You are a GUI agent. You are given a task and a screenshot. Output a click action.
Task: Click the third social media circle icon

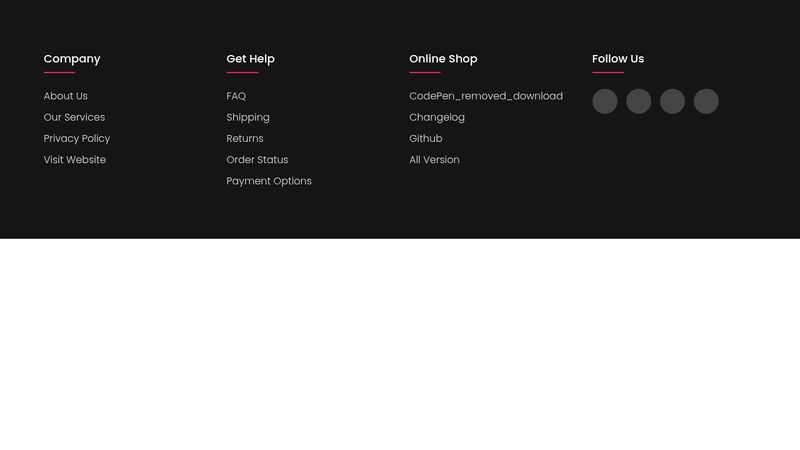[x=672, y=101]
